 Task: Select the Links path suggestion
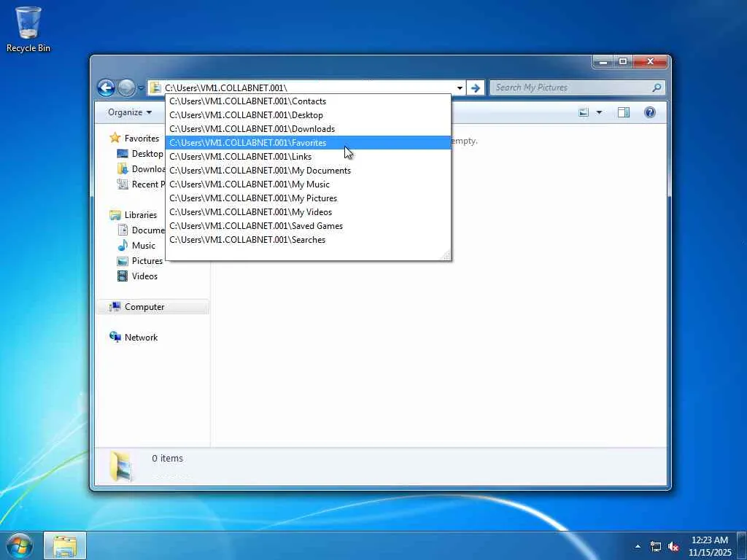(308, 157)
